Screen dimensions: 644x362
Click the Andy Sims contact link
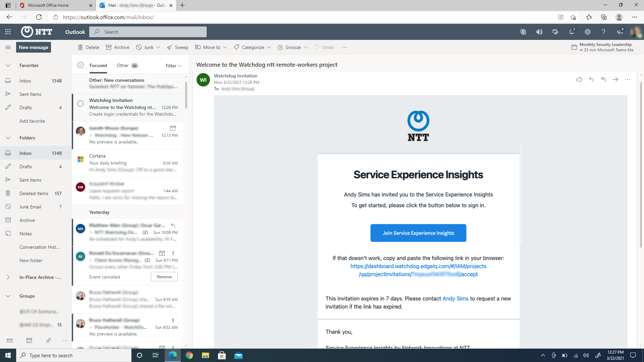pos(455,299)
